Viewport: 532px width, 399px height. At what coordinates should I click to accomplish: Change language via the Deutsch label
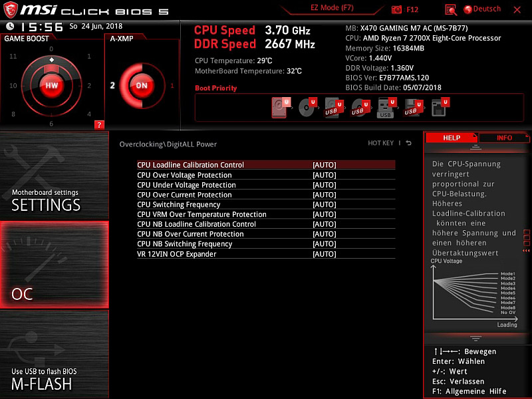point(487,9)
